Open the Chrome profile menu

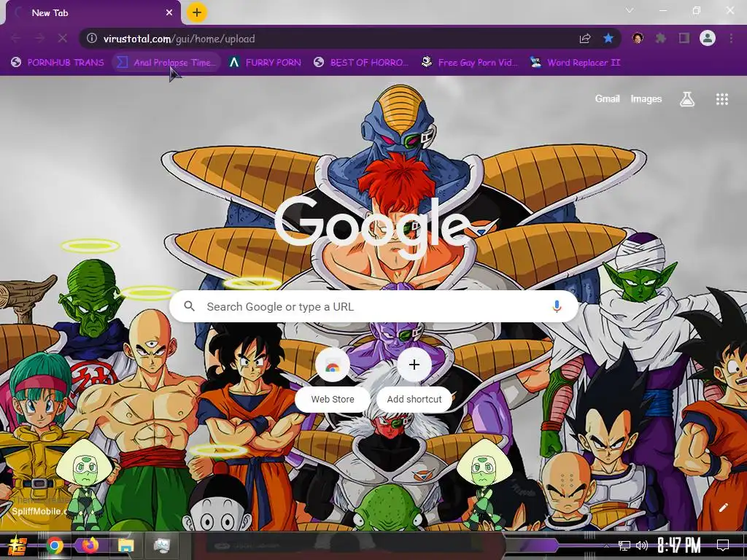[708, 38]
